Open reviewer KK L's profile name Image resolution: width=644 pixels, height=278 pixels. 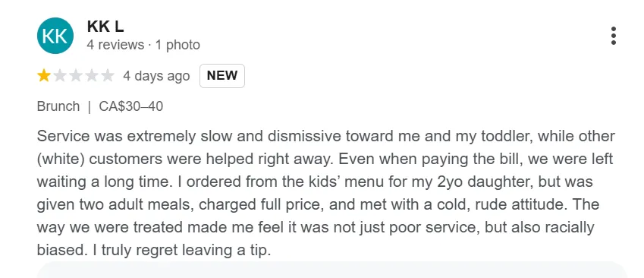105,27
